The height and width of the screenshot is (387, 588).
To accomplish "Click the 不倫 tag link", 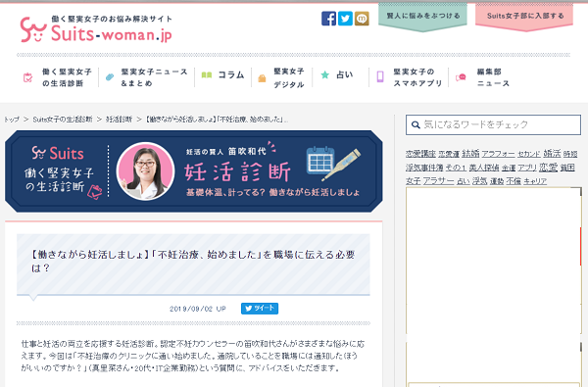I will pyautogui.click(x=514, y=181).
